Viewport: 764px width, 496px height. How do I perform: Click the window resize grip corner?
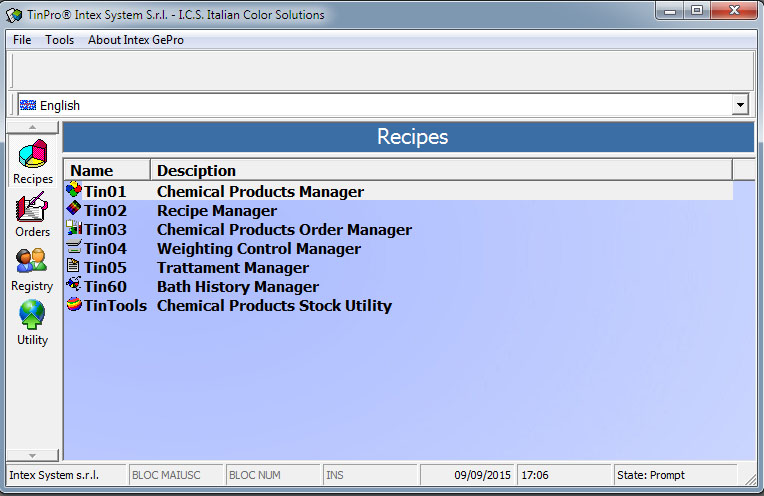[750, 478]
